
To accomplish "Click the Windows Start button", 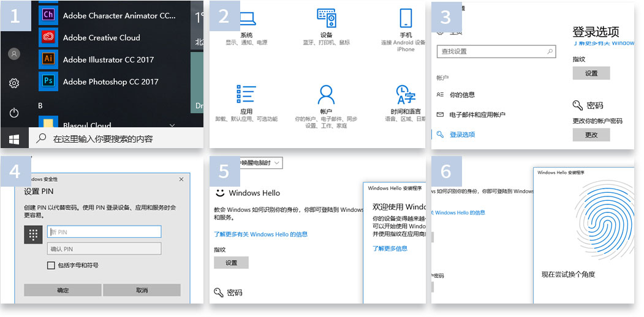I will [x=14, y=140].
